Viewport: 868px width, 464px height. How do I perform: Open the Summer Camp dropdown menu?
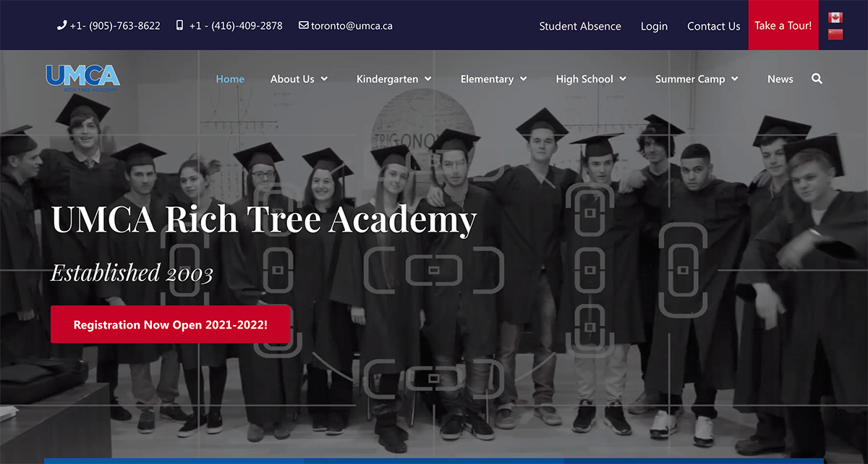(697, 79)
